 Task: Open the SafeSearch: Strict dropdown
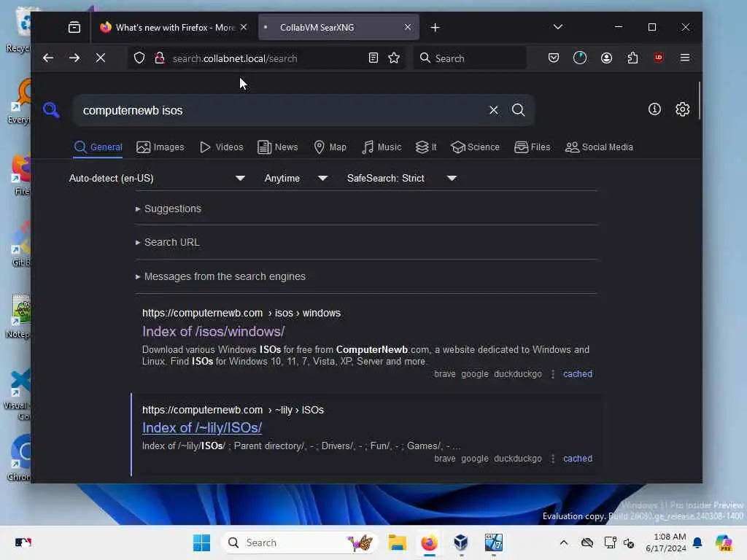pos(401,178)
